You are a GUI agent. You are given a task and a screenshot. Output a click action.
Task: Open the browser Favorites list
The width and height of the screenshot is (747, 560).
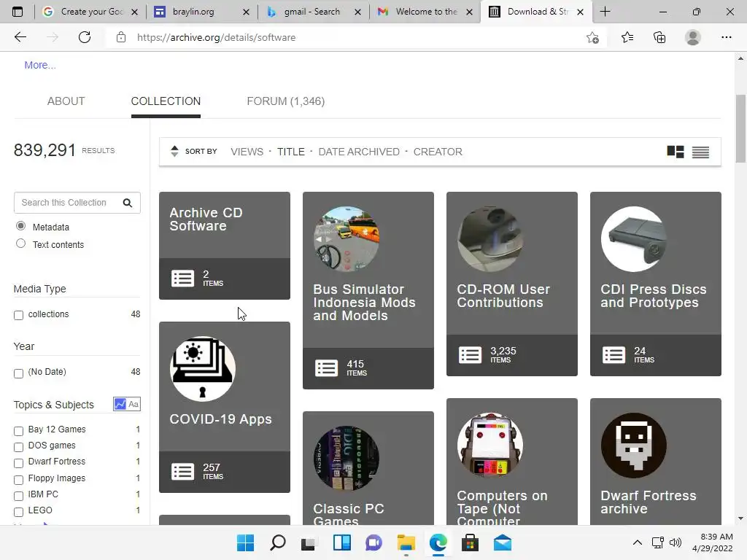point(627,37)
